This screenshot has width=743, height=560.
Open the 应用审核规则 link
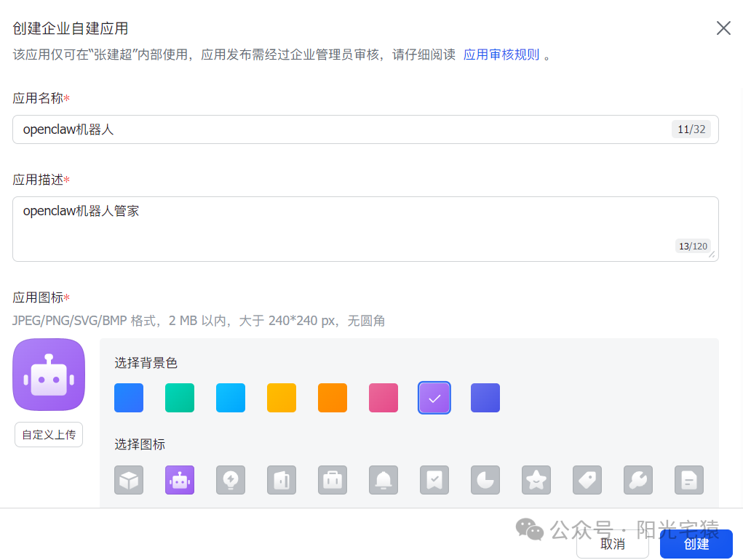pos(501,55)
